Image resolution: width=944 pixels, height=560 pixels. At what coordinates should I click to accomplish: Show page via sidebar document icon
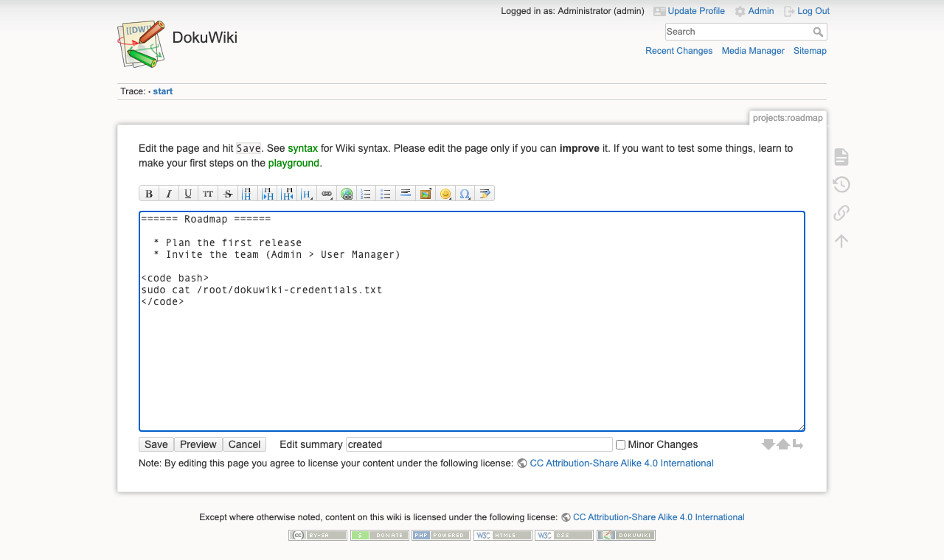[841, 157]
